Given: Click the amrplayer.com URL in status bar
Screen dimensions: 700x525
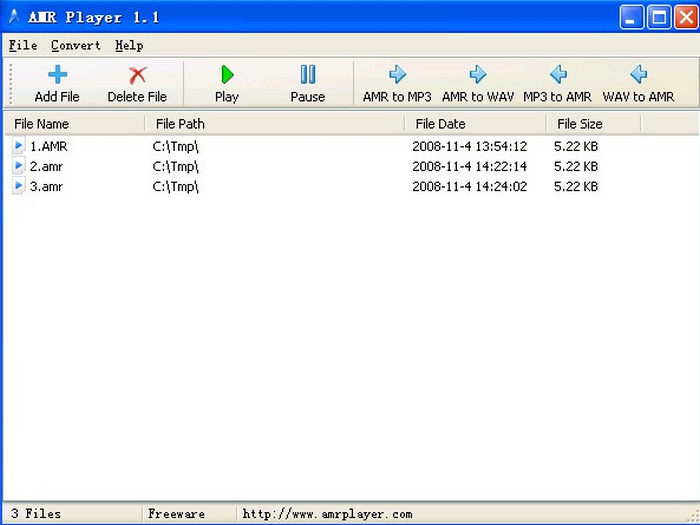Looking at the screenshot, I should (x=327, y=514).
